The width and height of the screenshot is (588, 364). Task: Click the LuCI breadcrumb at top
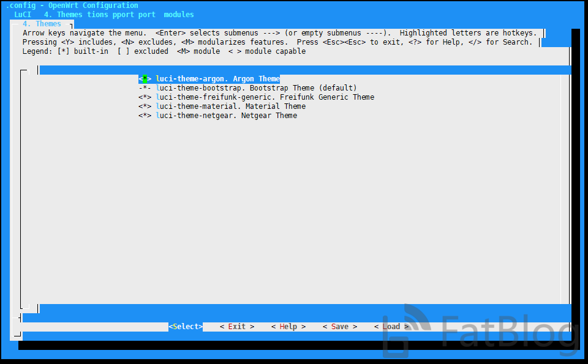[23, 15]
